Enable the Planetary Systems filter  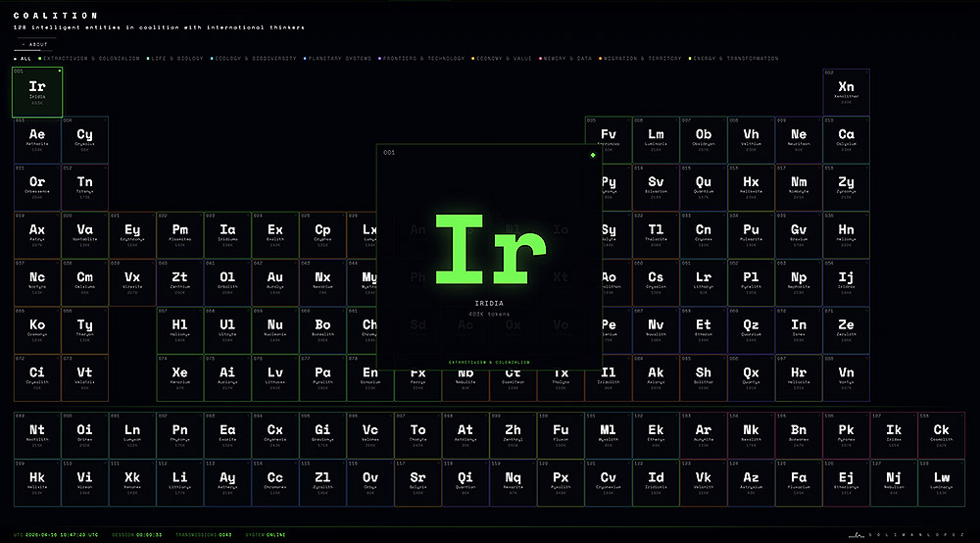pyautogui.click(x=339, y=59)
